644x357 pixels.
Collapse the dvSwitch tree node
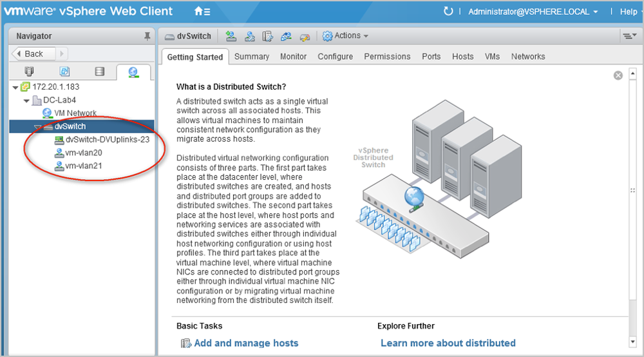37,127
